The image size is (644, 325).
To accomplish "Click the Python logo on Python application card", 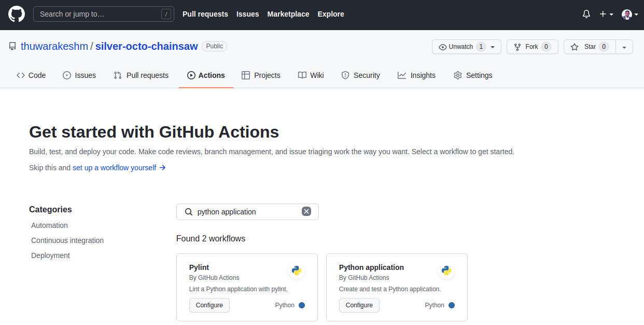I will pos(446,270).
